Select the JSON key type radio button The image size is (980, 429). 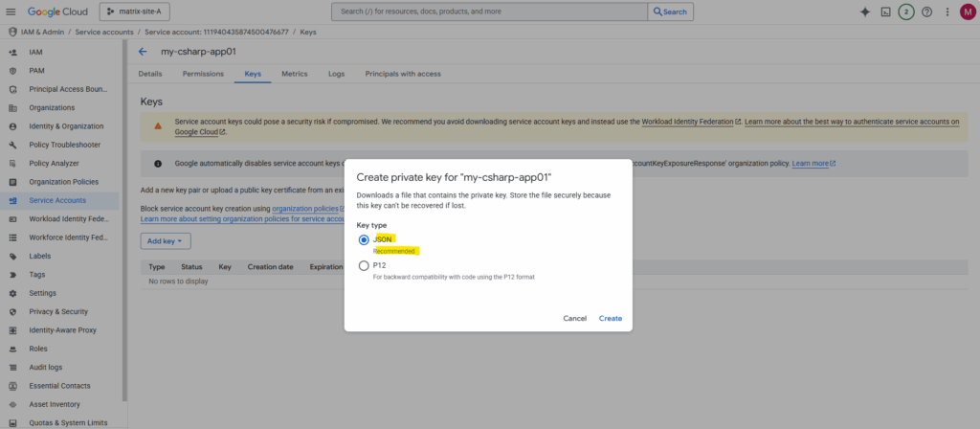[x=364, y=239]
